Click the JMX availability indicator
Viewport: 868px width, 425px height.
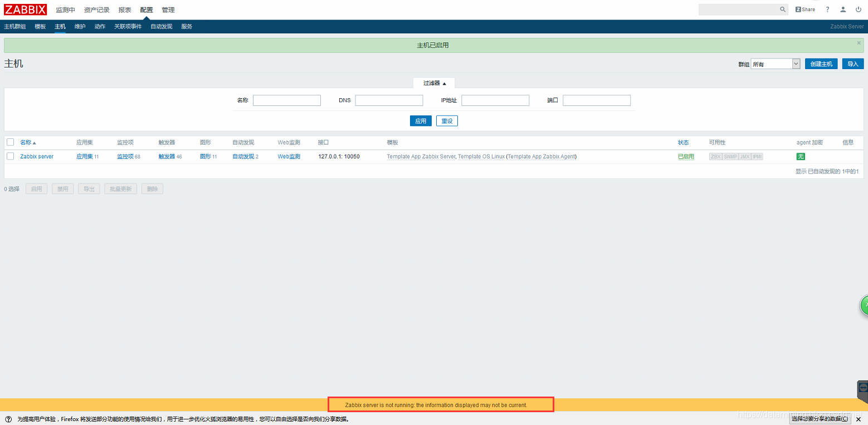click(744, 156)
